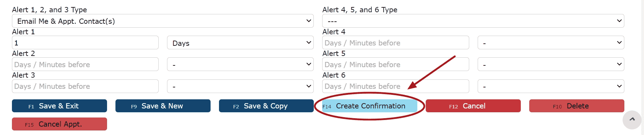Viewport: 644px width, 135px height.
Task: Open the Alert 5 unit dropdown
Action: click(551, 64)
